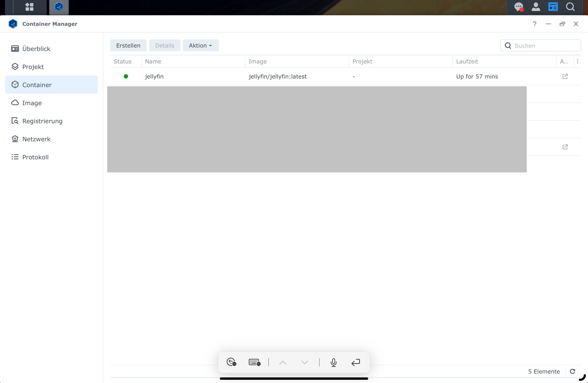Viewport: 588px width, 383px height.
Task: Tap the microphone icon in toolbar
Action: 334,362
